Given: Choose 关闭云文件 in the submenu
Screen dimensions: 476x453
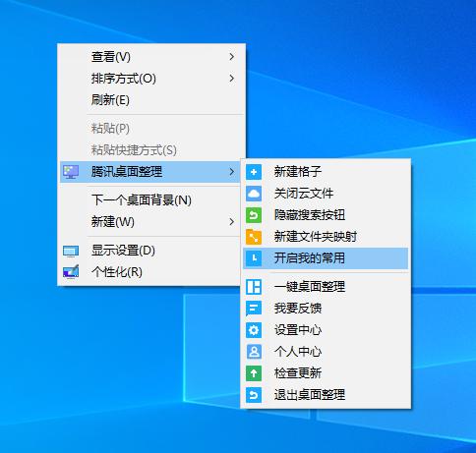Looking at the screenshot, I should coord(326,194).
